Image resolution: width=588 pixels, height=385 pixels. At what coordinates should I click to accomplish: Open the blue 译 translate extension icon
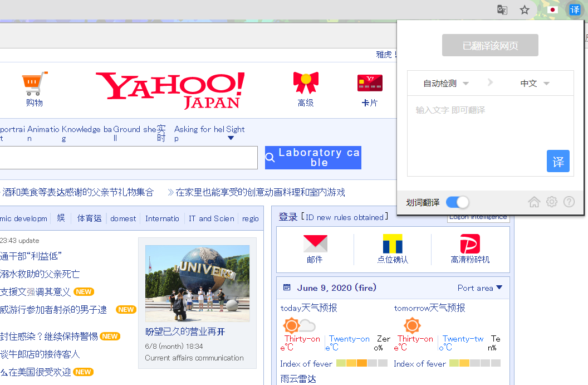point(575,10)
